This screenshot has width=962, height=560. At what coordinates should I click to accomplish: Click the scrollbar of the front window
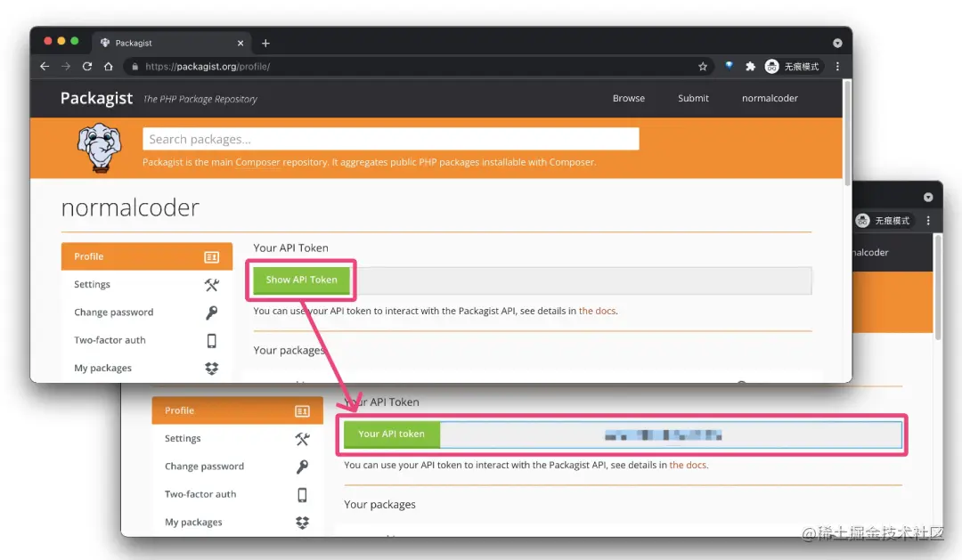click(x=847, y=133)
